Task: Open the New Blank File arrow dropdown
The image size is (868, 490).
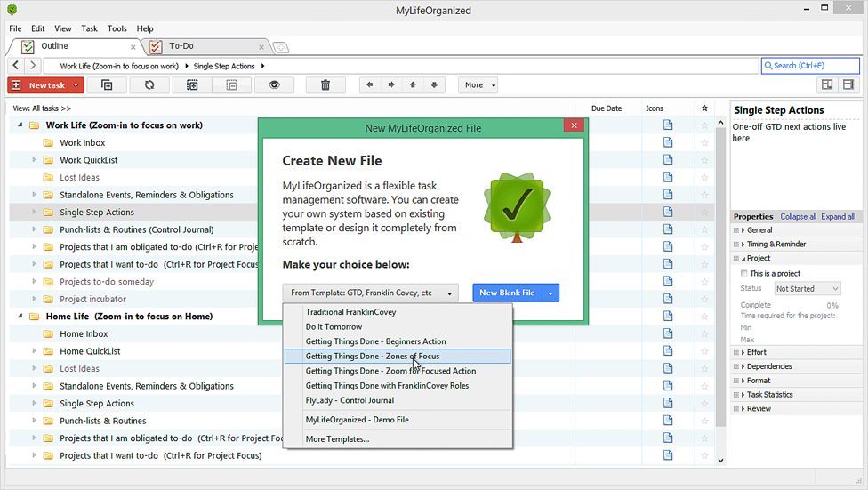Action: click(551, 293)
